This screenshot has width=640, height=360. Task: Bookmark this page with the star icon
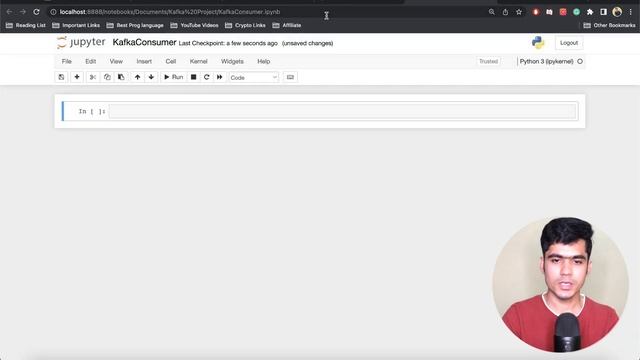pos(519,12)
